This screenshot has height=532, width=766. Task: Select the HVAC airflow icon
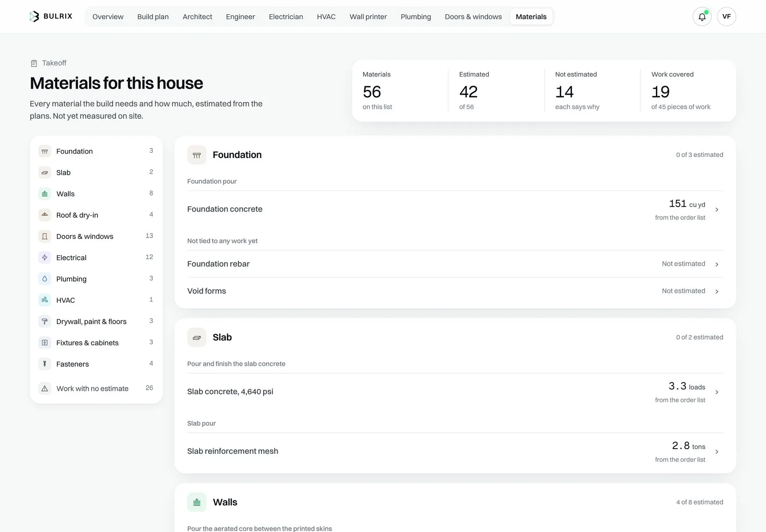pos(45,300)
